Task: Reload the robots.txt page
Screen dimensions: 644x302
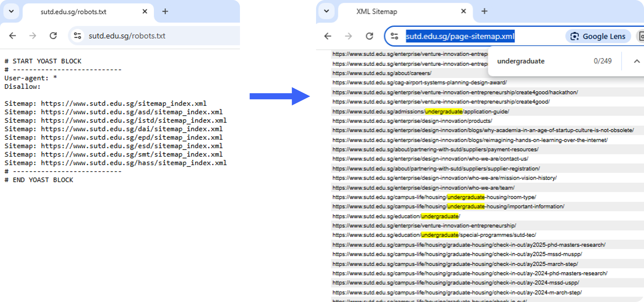Action: point(53,36)
